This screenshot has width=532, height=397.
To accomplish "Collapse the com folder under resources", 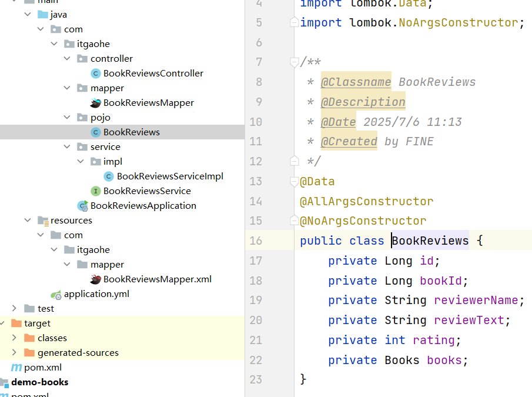I will 41,235.
